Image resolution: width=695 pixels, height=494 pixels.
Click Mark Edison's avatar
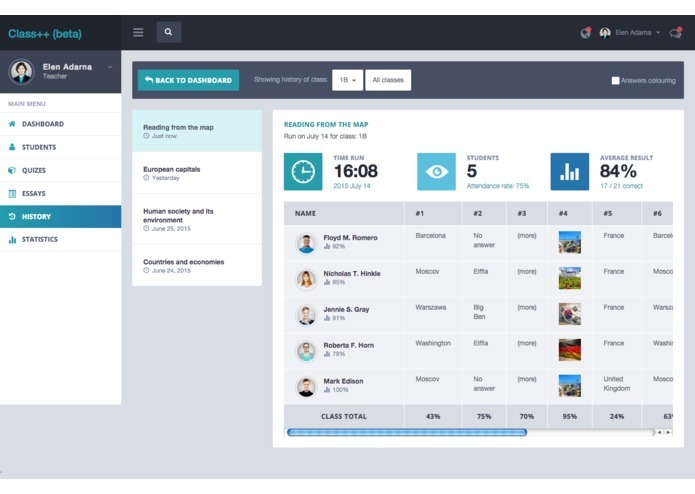pos(306,387)
